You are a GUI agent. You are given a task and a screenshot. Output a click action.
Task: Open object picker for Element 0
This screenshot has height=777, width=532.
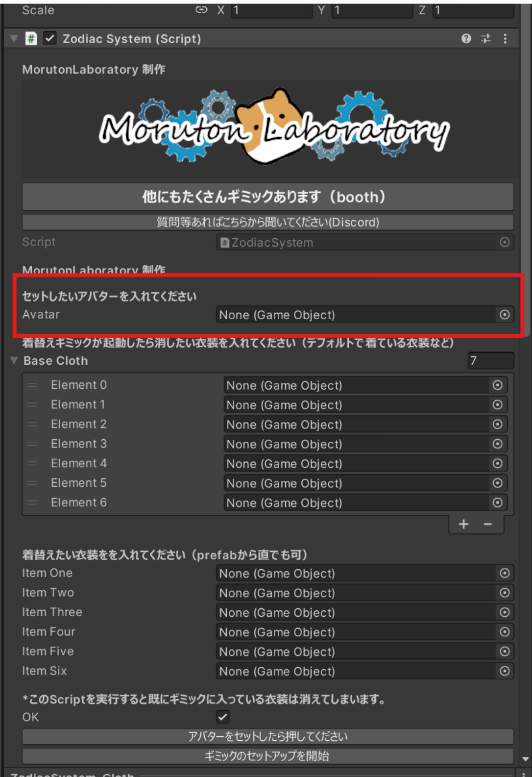pyautogui.click(x=497, y=385)
